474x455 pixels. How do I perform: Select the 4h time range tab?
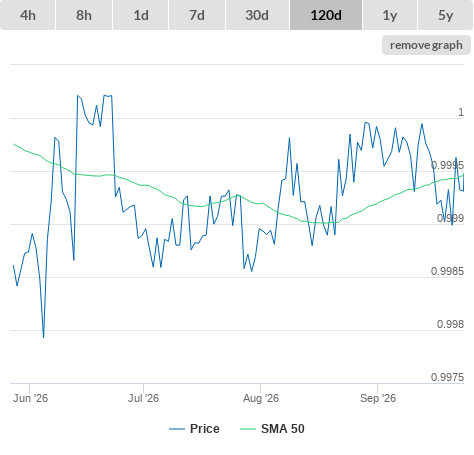pyautogui.click(x=28, y=15)
